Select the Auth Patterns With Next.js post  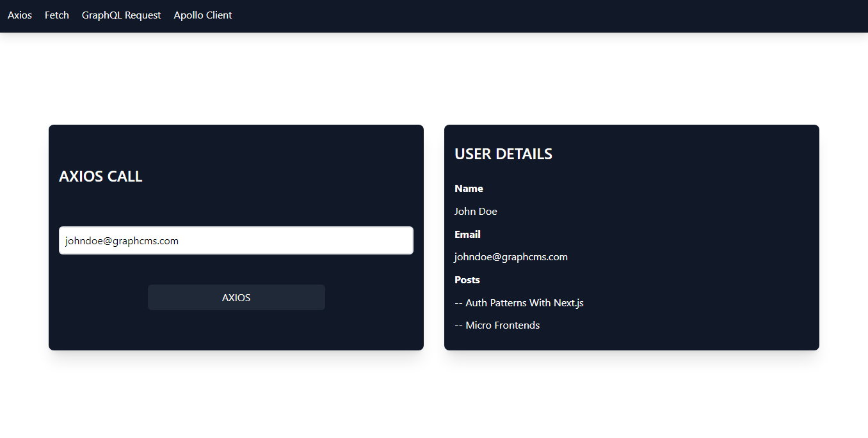519,303
